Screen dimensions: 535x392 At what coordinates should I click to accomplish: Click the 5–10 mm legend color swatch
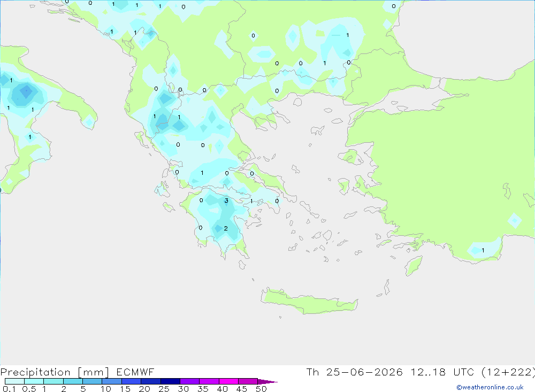[92, 381]
